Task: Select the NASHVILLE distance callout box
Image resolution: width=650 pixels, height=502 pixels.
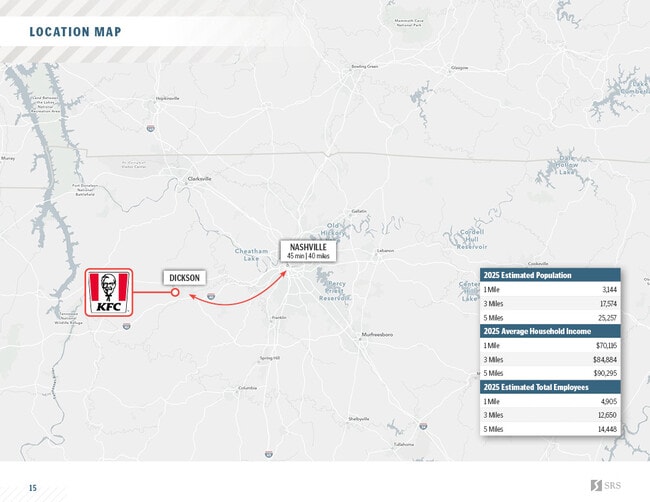Action: click(x=308, y=251)
